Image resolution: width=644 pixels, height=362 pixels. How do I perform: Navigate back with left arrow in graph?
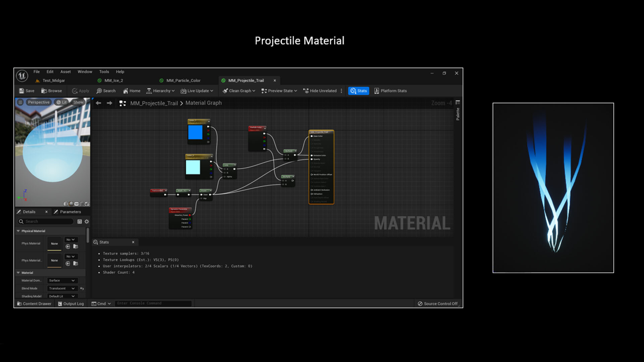coord(98,103)
